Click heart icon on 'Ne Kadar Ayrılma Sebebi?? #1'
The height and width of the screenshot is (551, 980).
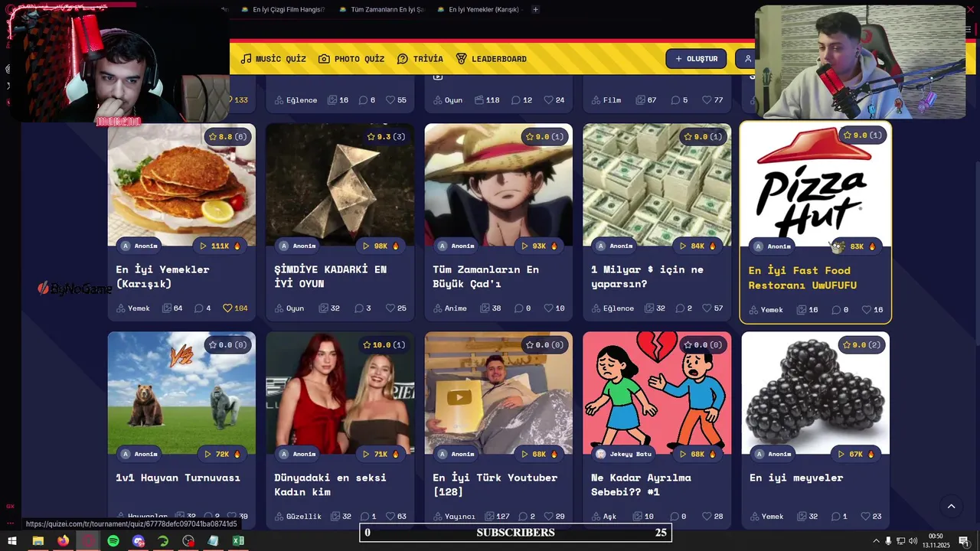pyautogui.click(x=707, y=517)
